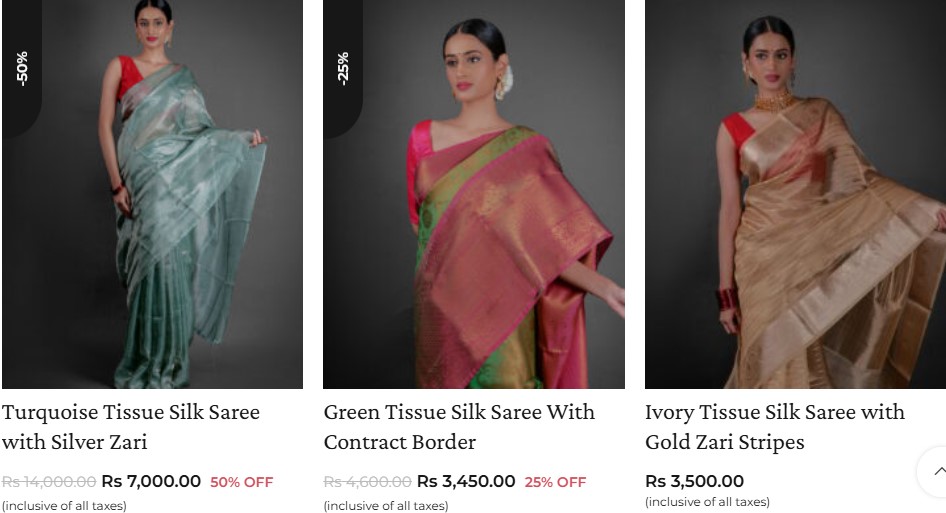Click the -25% discount badge
This screenshot has height=513, width=946.
coord(343,68)
